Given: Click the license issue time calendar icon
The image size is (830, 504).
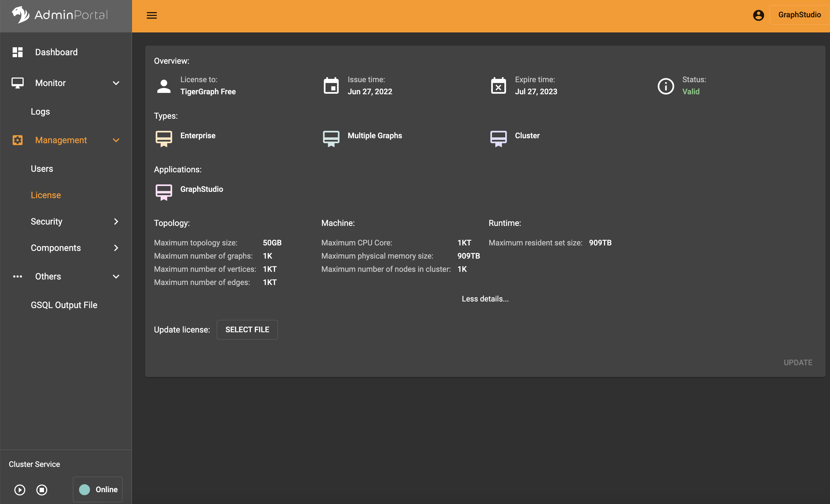Looking at the screenshot, I should pyautogui.click(x=331, y=86).
